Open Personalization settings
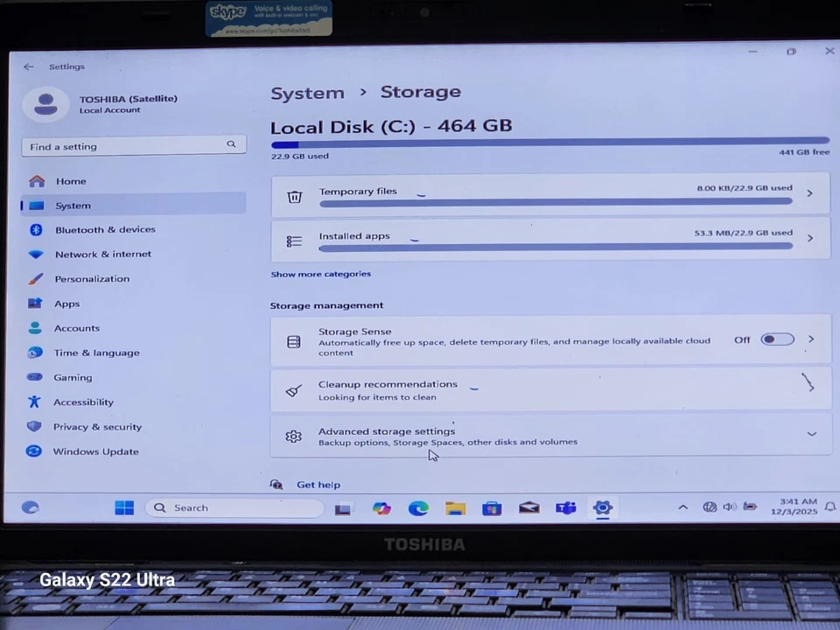 click(x=92, y=278)
